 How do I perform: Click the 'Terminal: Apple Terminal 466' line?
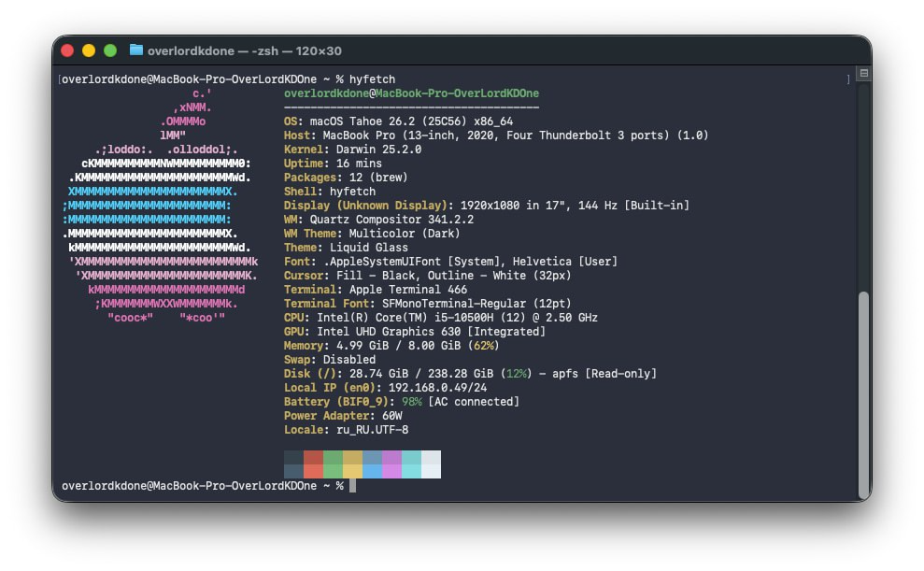tap(376, 290)
